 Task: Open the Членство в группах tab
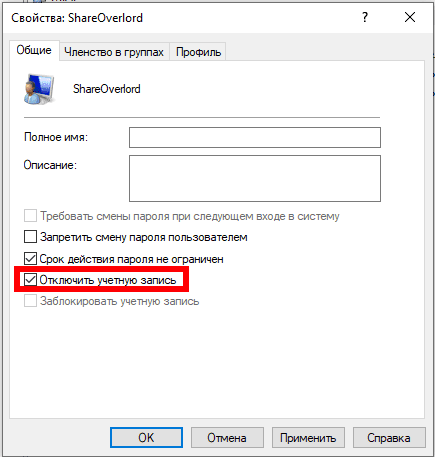(114, 52)
